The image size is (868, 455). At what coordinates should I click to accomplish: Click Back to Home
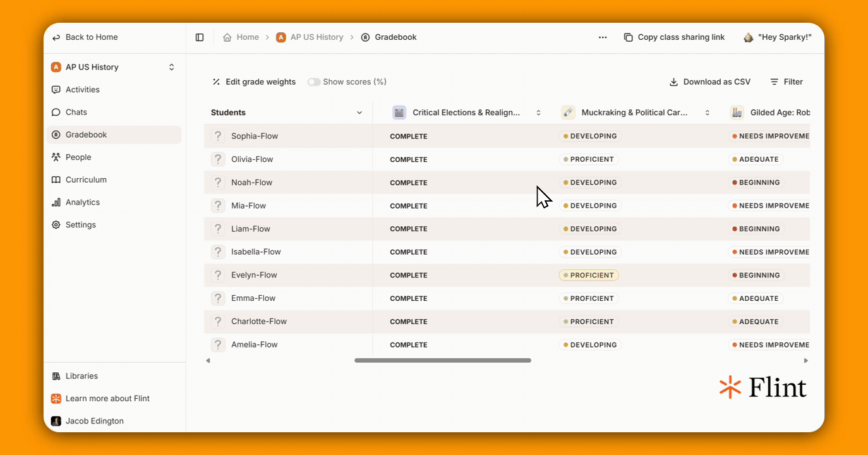(x=85, y=37)
